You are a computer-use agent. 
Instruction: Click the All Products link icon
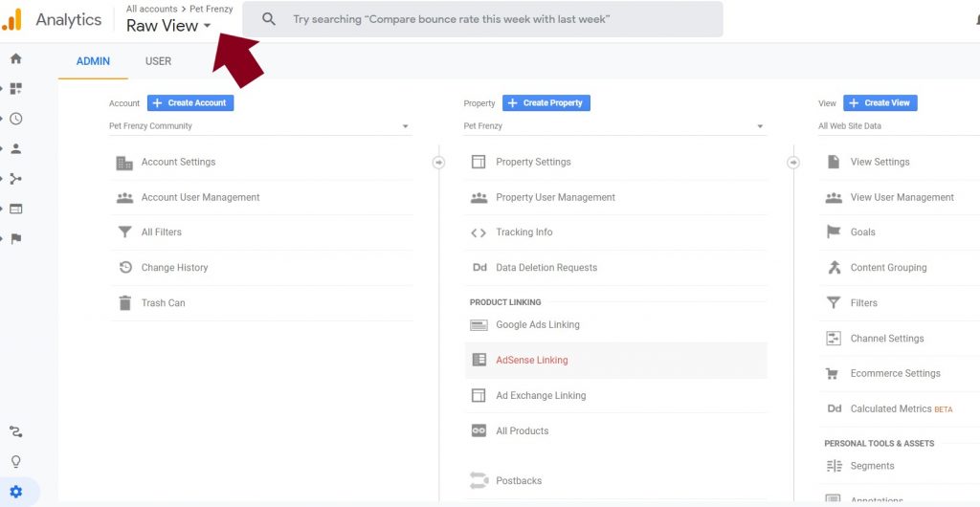pos(479,430)
